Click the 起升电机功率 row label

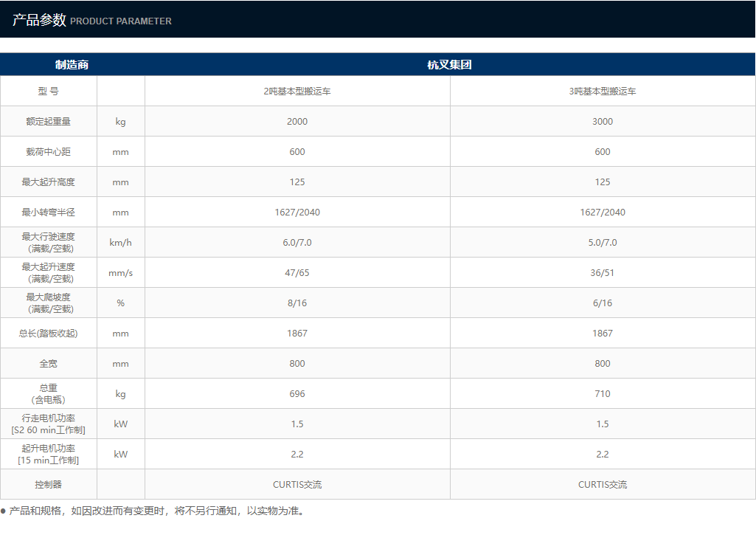48,455
